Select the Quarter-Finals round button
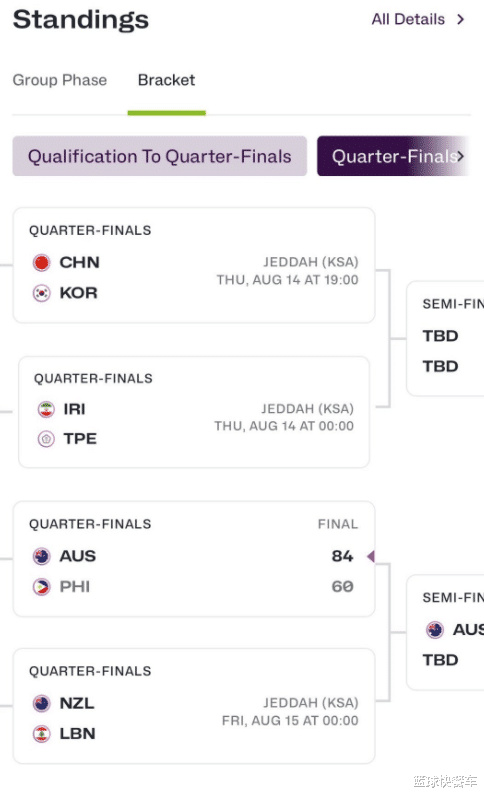This screenshot has width=484, height=796. 394,156
